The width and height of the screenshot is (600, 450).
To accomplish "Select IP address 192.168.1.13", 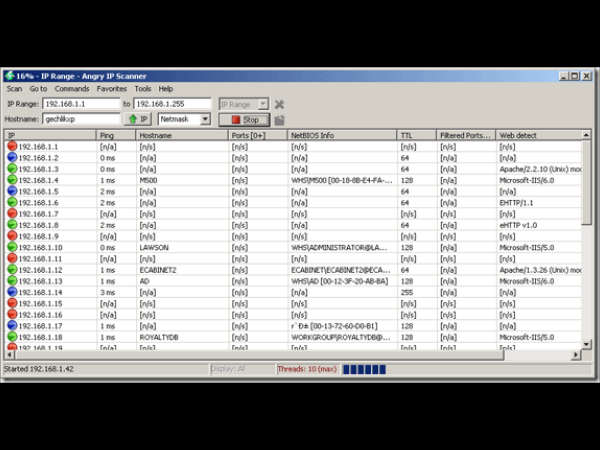I will (41, 281).
